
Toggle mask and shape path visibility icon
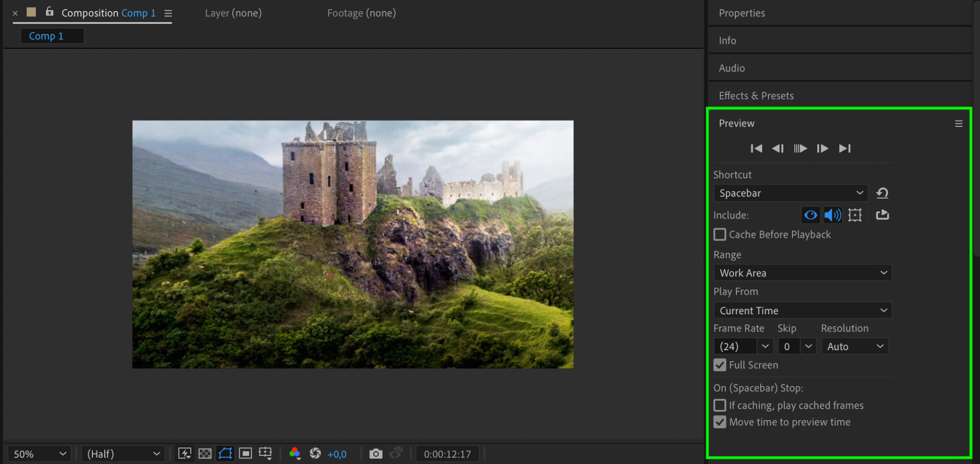(x=225, y=453)
